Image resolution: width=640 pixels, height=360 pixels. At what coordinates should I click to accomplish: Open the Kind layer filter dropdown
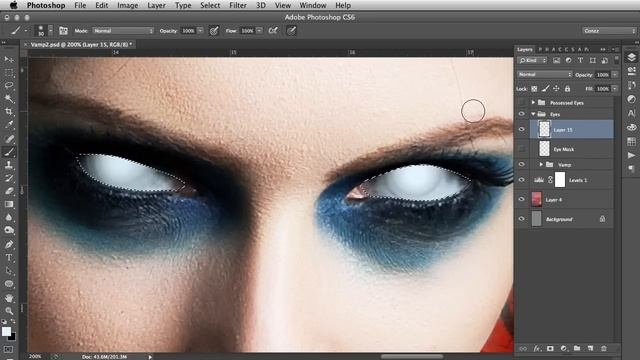coord(532,60)
